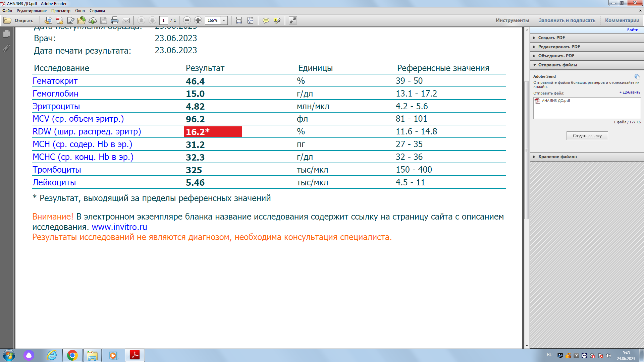
Task: Expand the Создать PDF section
Action: click(551, 38)
